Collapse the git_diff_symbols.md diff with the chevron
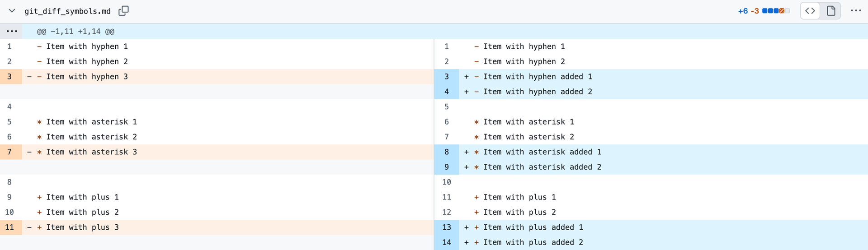The width and height of the screenshot is (868, 250). click(12, 11)
